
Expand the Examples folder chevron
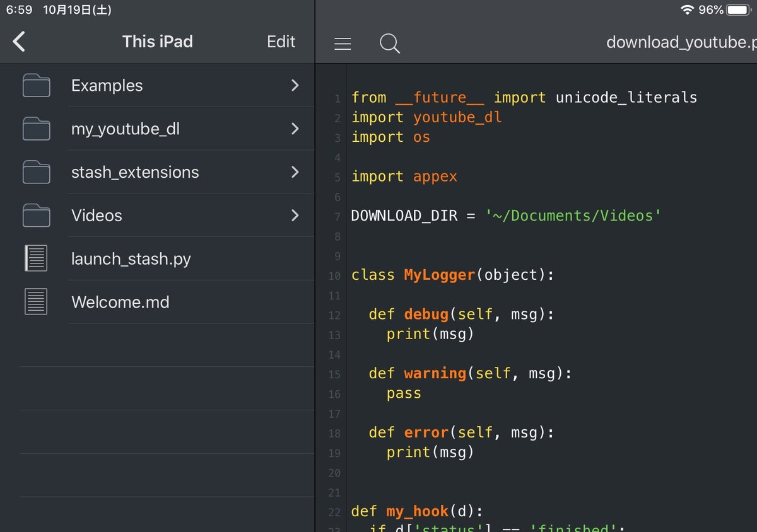coord(295,86)
